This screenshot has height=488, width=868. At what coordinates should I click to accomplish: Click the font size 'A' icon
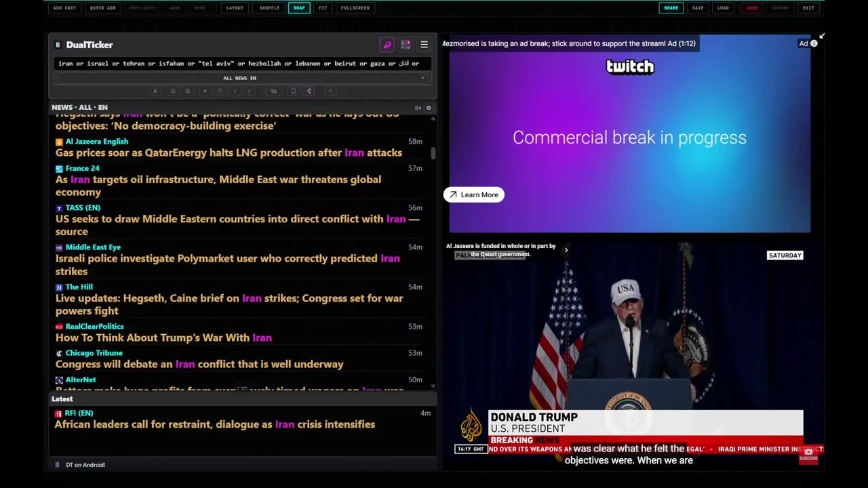point(155,91)
